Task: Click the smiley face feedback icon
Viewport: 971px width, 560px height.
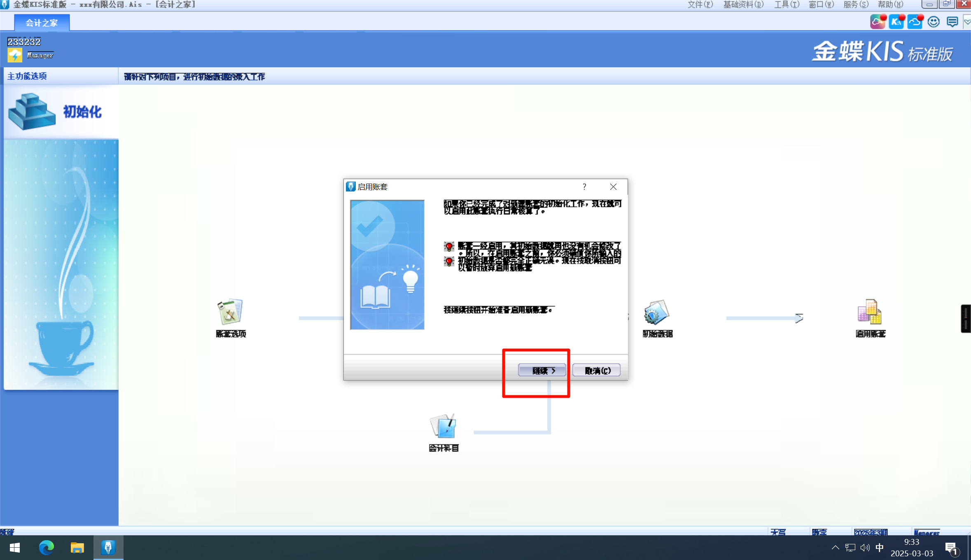Action: (934, 21)
